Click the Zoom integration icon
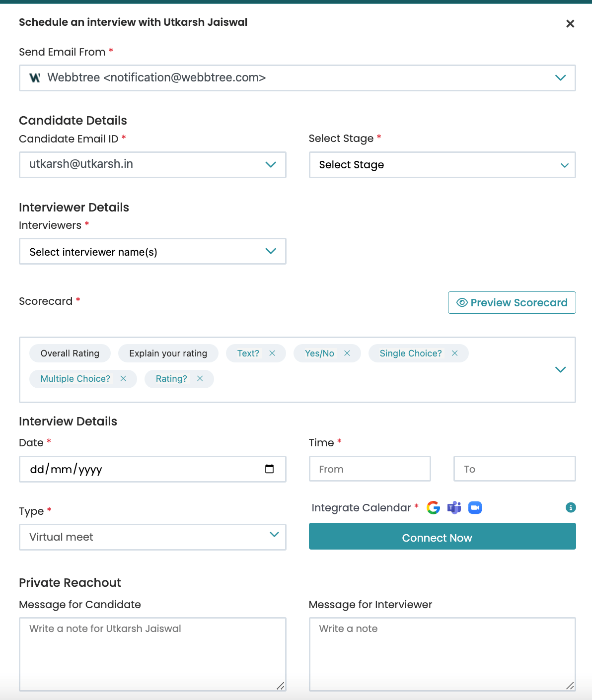This screenshot has height=700, width=592. pyautogui.click(x=475, y=507)
